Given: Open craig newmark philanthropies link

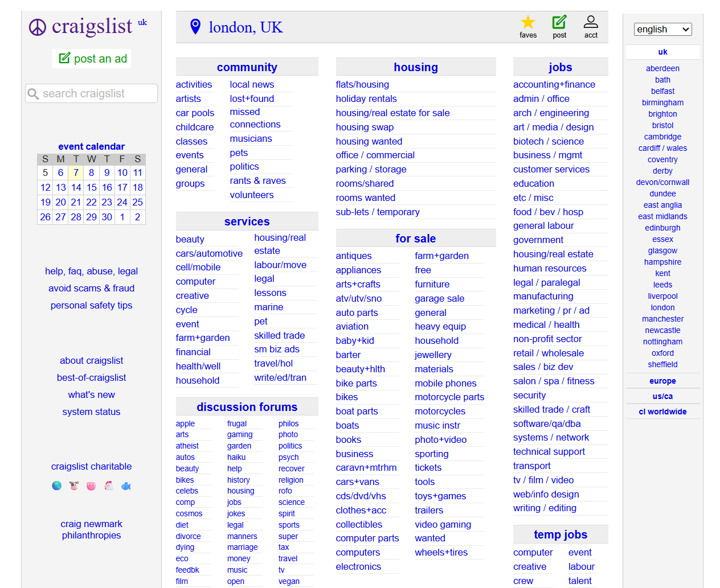Looking at the screenshot, I should tap(91, 529).
